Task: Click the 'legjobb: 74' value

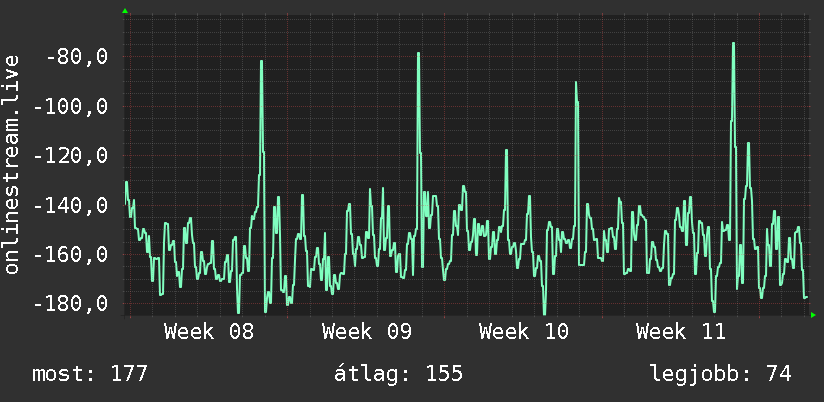Action: coord(720,375)
